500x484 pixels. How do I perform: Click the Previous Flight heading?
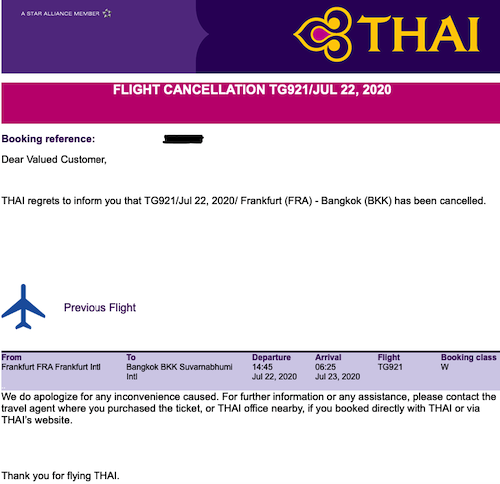(x=100, y=307)
